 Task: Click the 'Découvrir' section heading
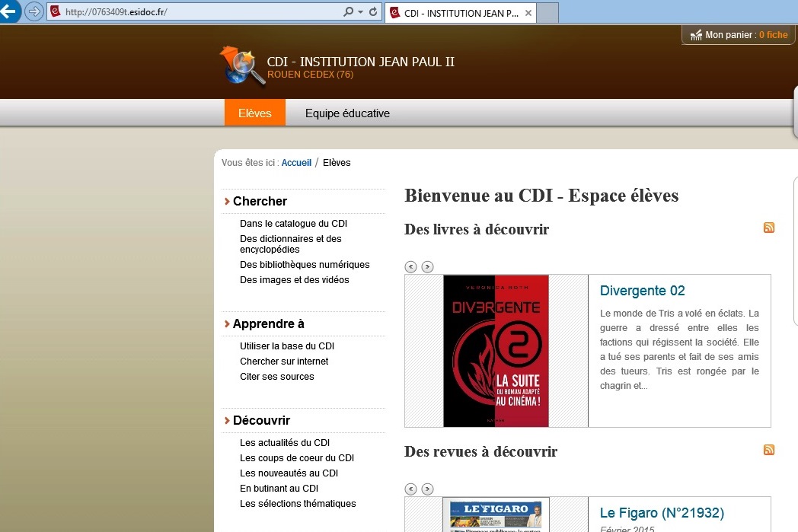click(262, 421)
